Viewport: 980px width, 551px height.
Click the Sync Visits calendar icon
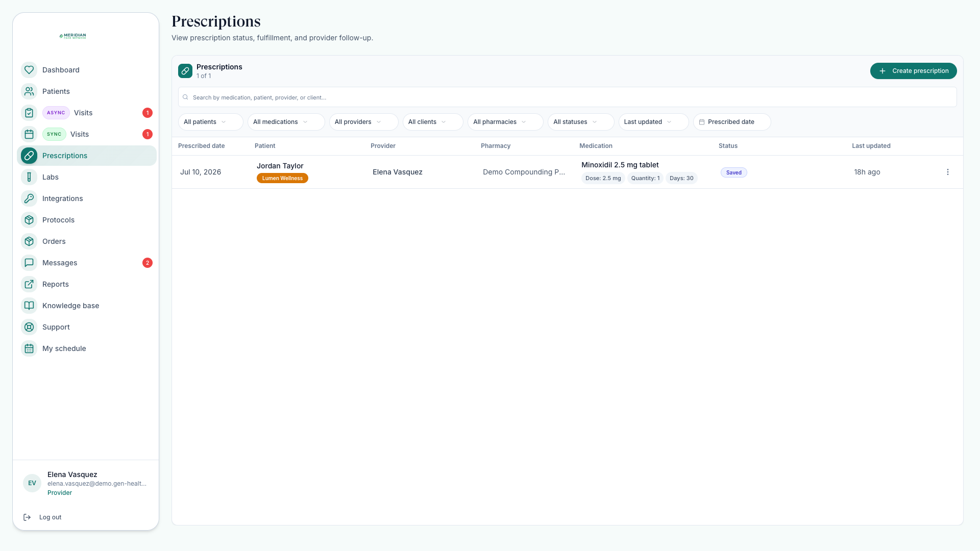pos(29,134)
